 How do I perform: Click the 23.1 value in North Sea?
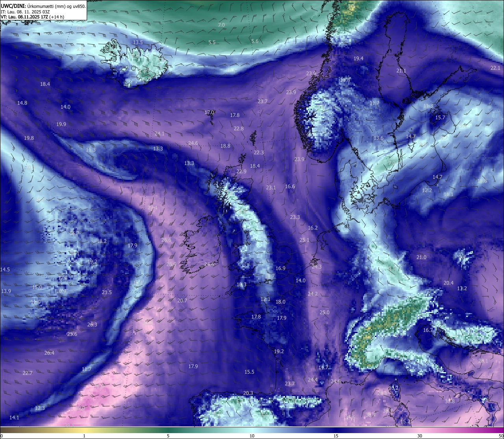click(x=271, y=187)
